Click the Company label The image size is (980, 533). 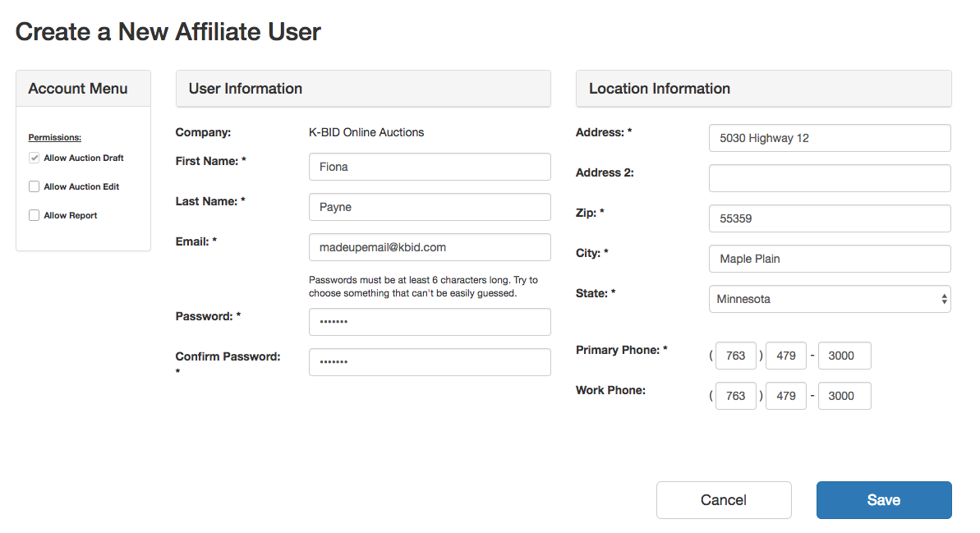pos(203,132)
